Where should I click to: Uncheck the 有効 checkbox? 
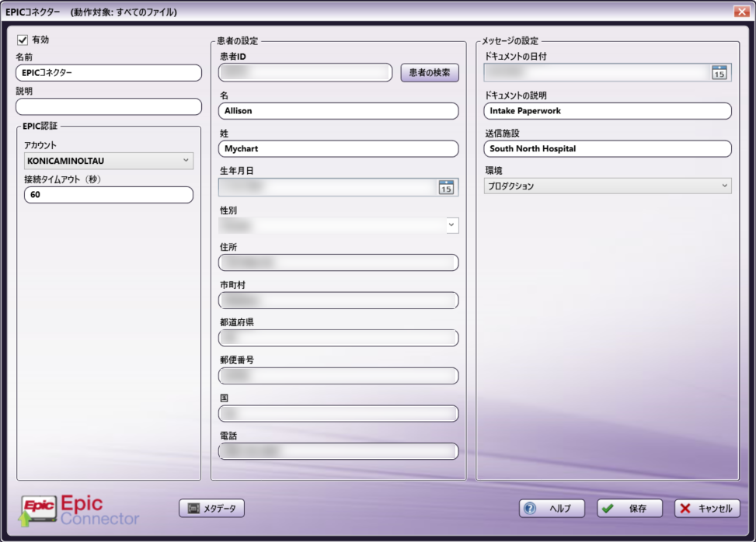(x=23, y=40)
